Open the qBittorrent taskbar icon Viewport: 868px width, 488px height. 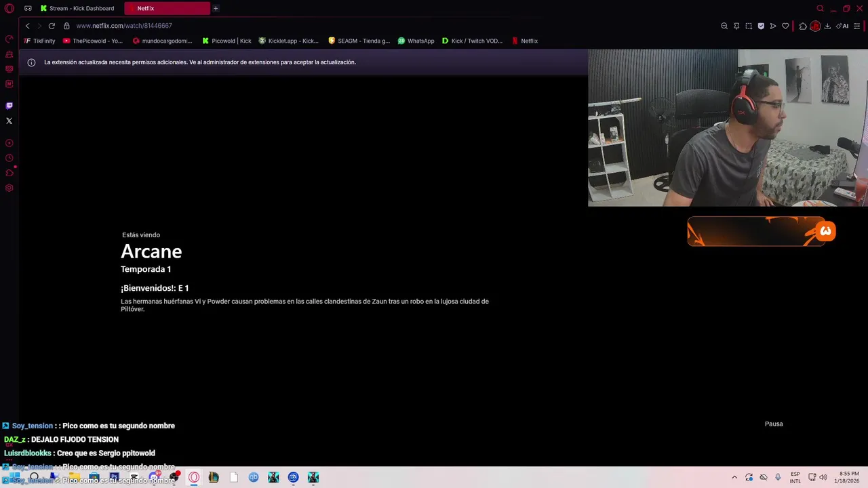[x=254, y=477]
